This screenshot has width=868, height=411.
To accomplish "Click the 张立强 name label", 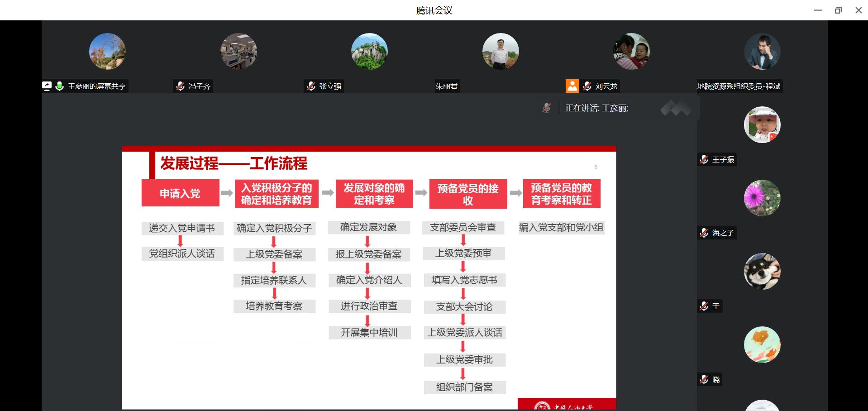I will 330,86.
